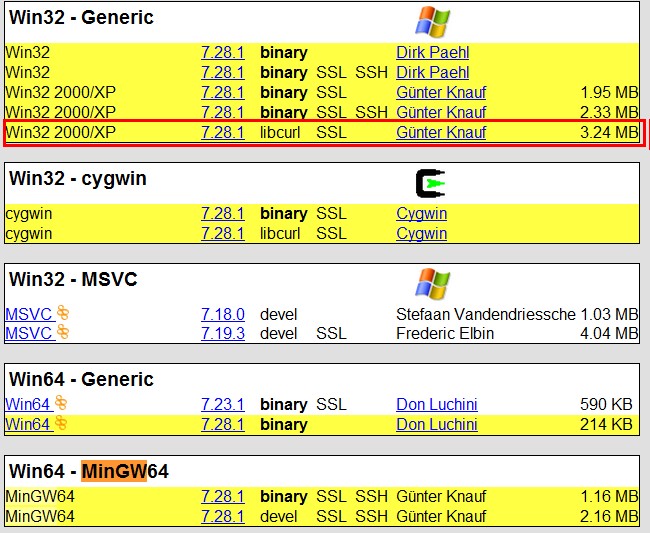Click the '1.16 MB' size value

point(609,497)
